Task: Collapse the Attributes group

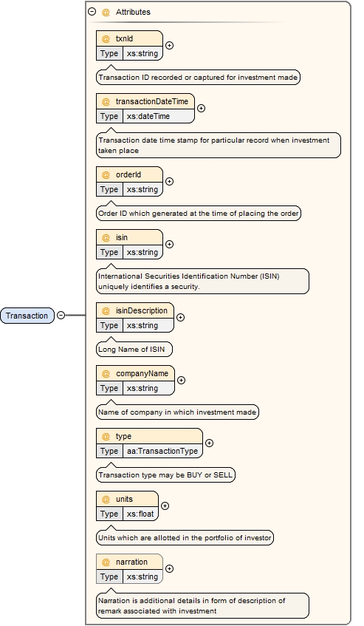Action: click(92, 12)
